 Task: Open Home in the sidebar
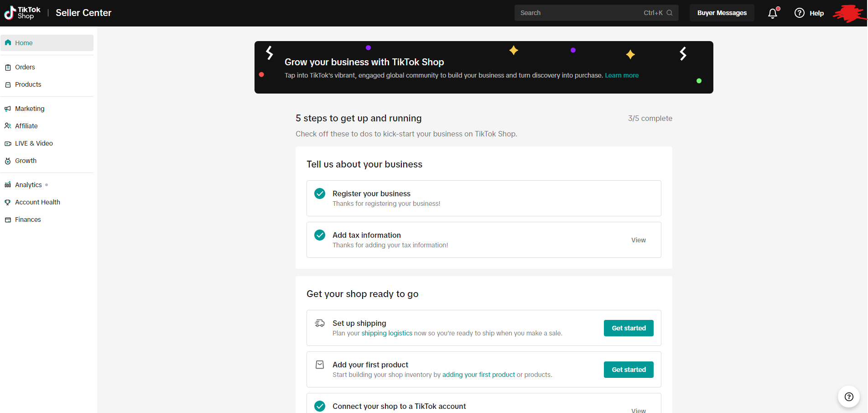tap(47, 43)
